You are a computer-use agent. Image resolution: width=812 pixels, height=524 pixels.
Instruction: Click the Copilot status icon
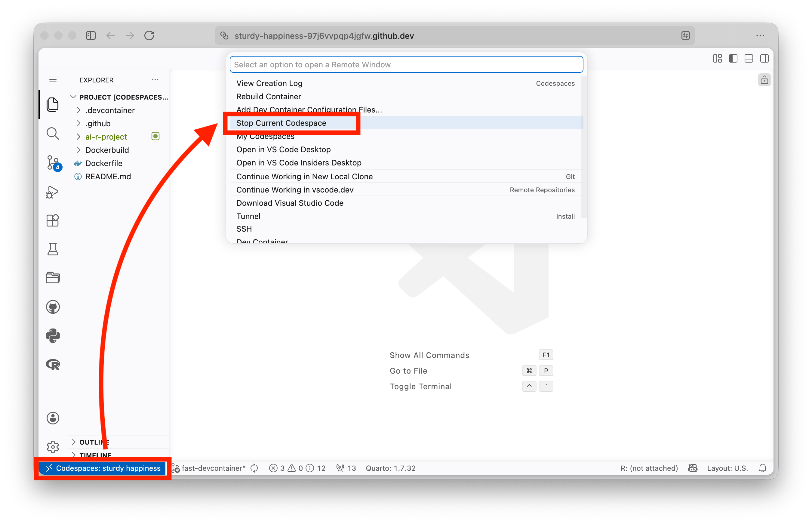click(693, 468)
